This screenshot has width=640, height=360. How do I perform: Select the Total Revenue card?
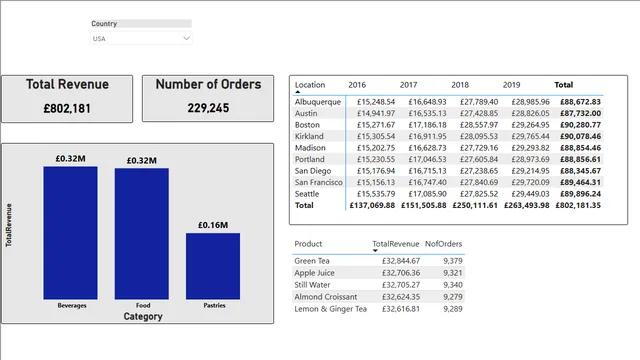click(x=67, y=98)
